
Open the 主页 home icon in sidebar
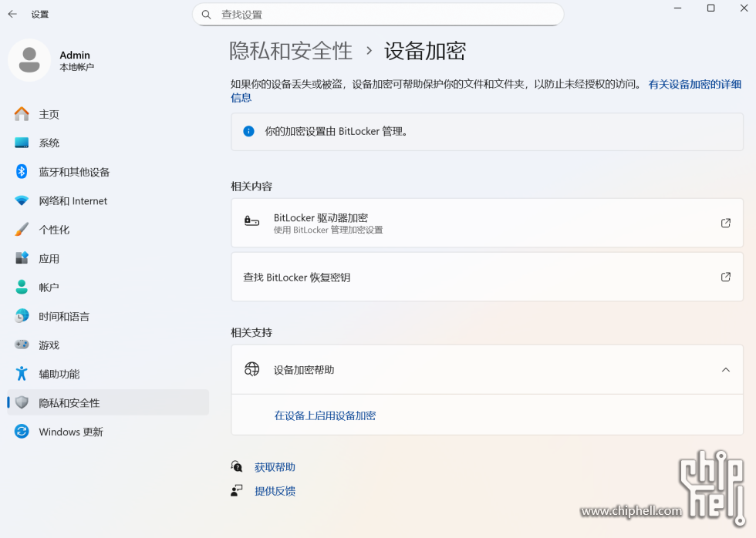coord(22,114)
